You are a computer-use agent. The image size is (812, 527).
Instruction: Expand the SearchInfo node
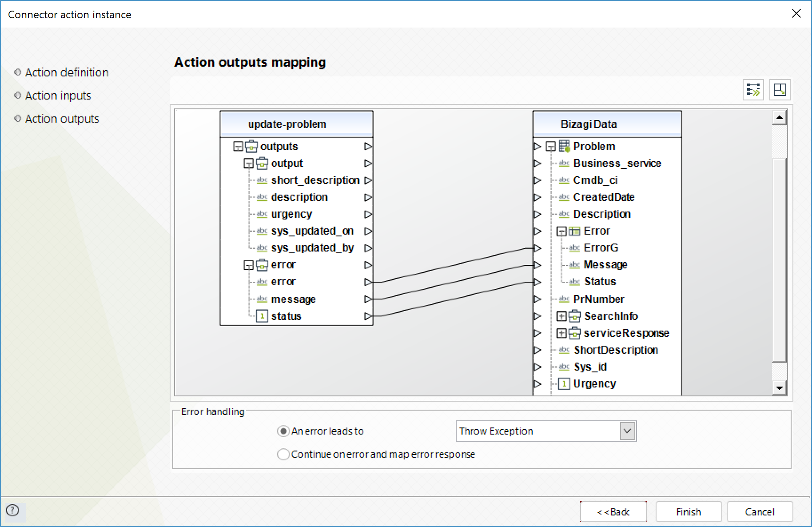[561, 316]
